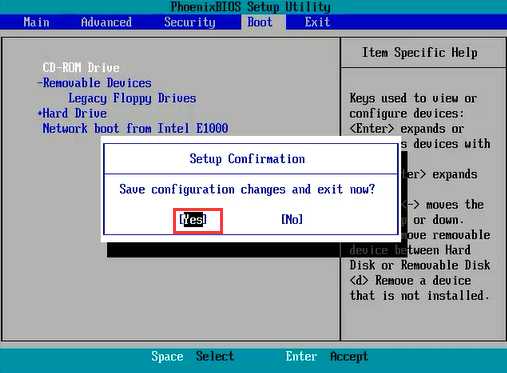Select CD-ROM Drive boot entry
This screenshot has width=507, height=373.
tap(81, 68)
